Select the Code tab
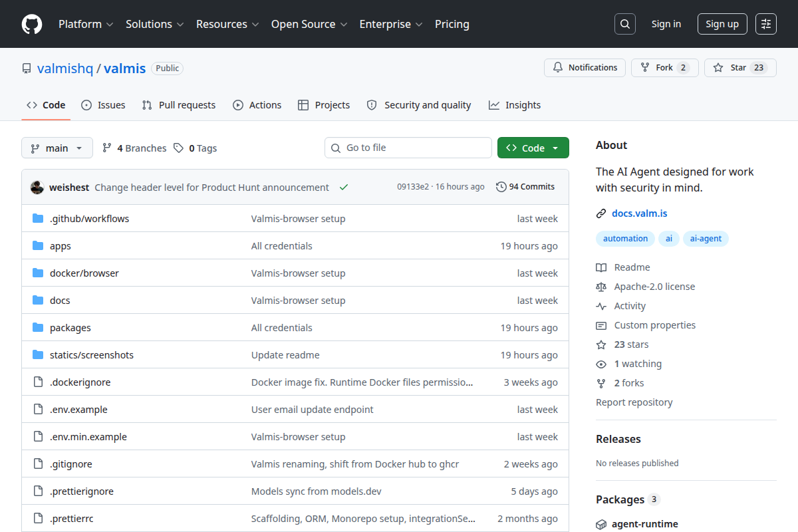The width and height of the screenshot is (798, 532). (x=46, y=105)
